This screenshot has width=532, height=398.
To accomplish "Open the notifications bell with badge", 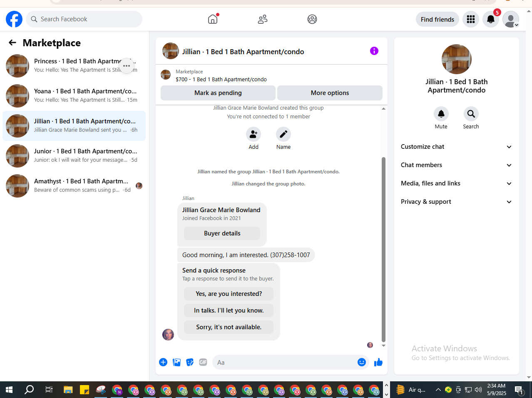I will pos(491,19).
